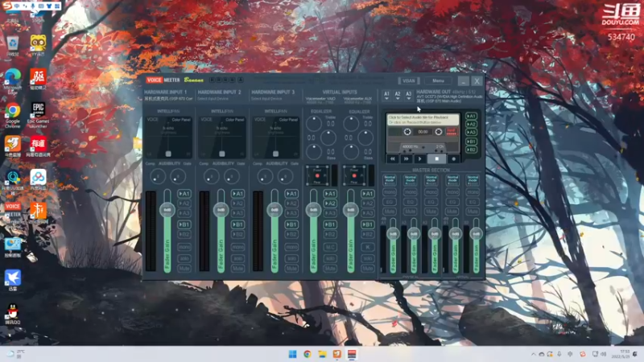Click the Treble knob on Voicemeeter AUX equalizer
This screenshot has width=644, height=362.
pos(351,124)
